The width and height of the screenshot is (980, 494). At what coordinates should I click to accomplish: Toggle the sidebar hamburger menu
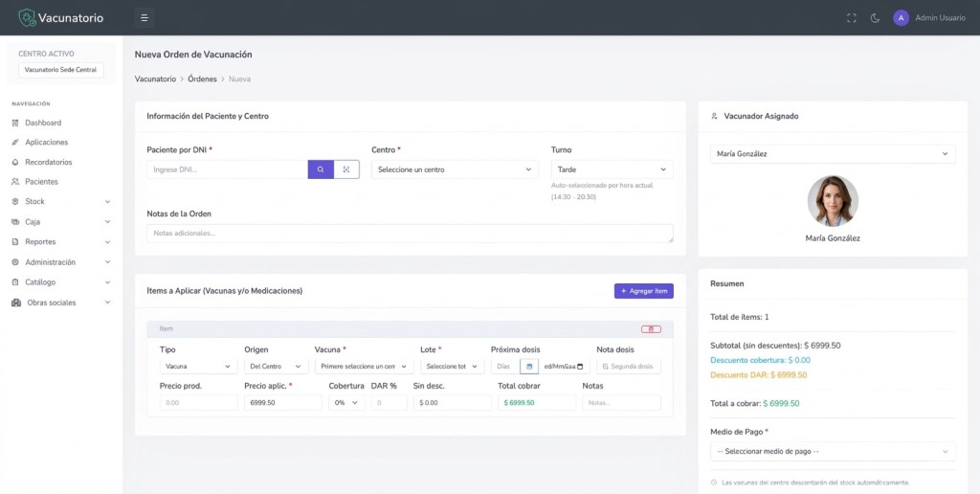point(144,17)
